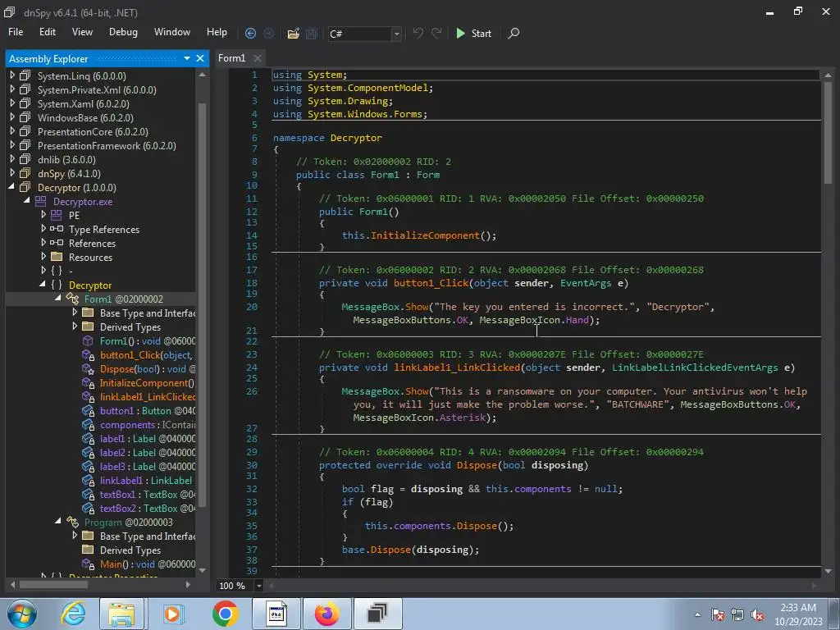Select the Form1 document tab
The image size is (840, 630).
[231, 58]
